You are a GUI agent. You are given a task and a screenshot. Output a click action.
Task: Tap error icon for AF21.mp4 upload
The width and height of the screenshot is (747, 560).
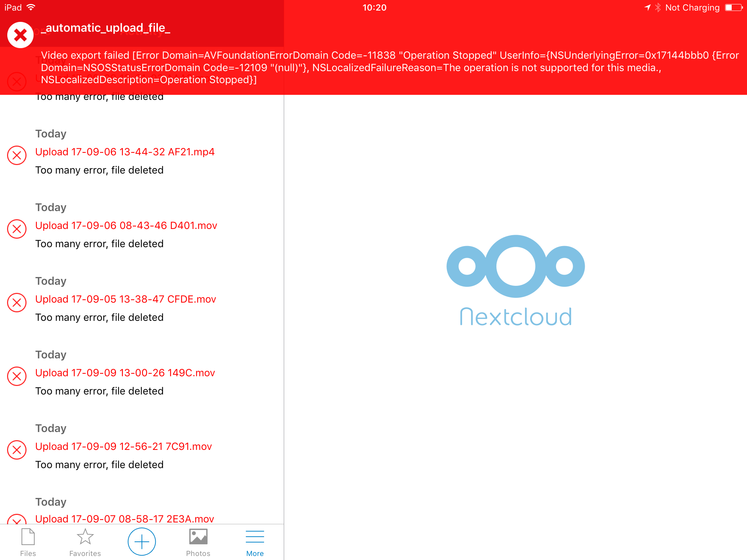(17, 155)
